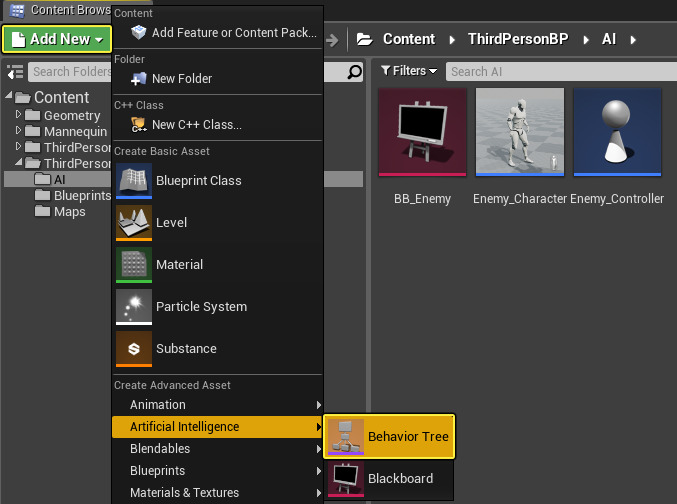Collapse the Content root folder

pos(8,97)
